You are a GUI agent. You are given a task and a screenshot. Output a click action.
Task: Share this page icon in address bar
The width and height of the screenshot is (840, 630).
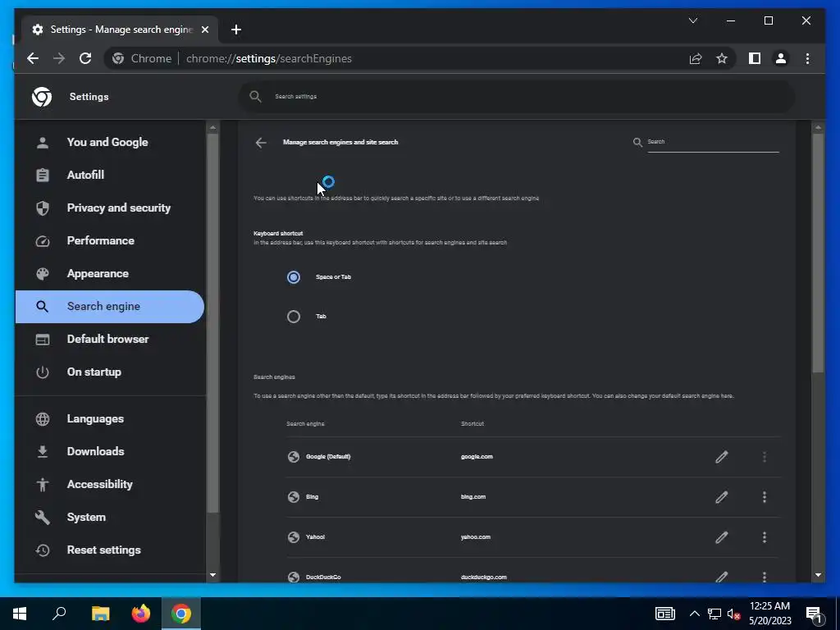(x=696, y=58)
